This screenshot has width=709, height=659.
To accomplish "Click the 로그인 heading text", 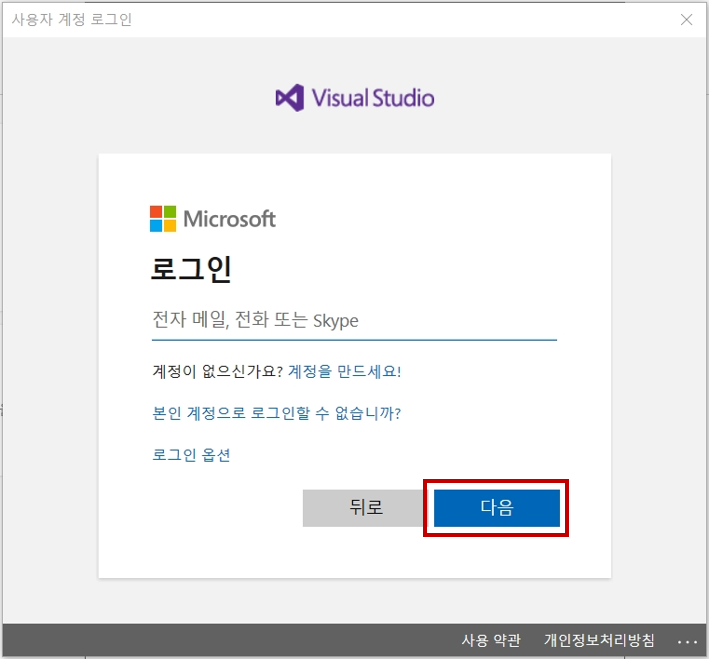I will (191, 269).
